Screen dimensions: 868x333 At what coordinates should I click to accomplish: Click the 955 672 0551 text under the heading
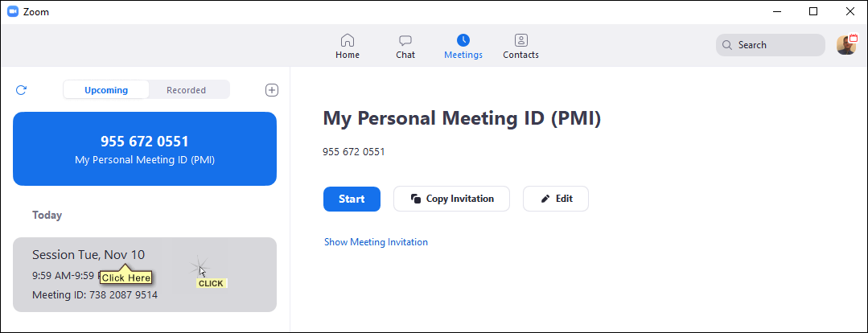coord(354,151)
